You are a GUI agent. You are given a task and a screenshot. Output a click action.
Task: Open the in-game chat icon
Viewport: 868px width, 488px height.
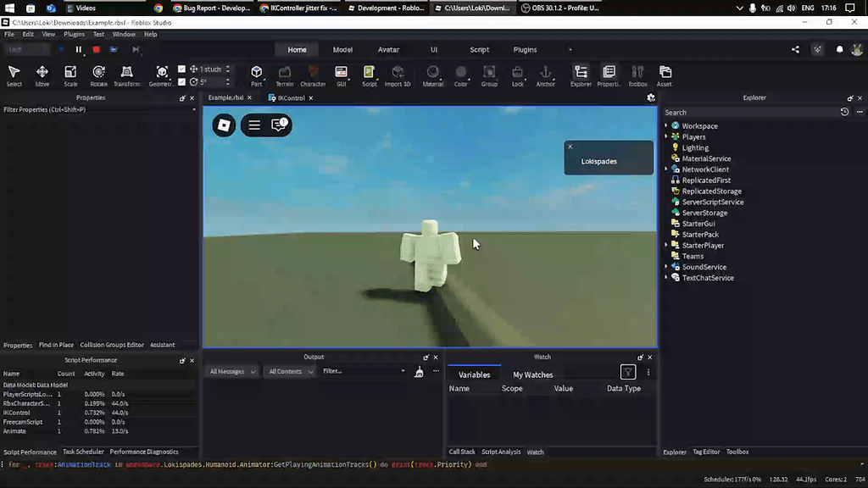(x=278, y=125)
